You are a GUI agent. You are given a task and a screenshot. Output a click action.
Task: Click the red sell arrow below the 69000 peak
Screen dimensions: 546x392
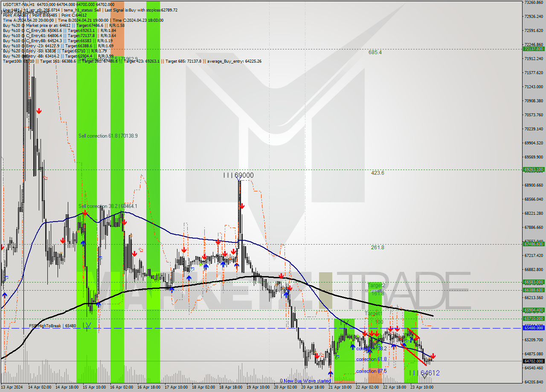tap(242, 206)
